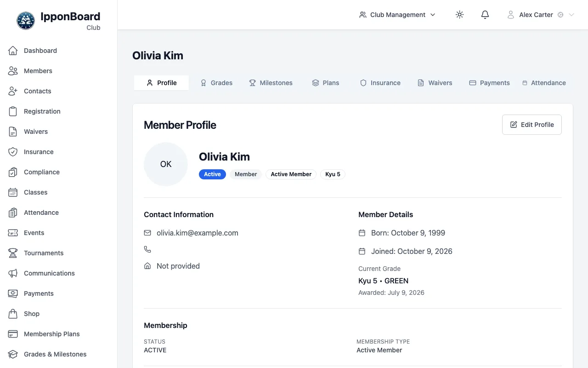Viewport: 588px width, 368px height.
Task: Open the Payments tab
Action: [489, 83]
